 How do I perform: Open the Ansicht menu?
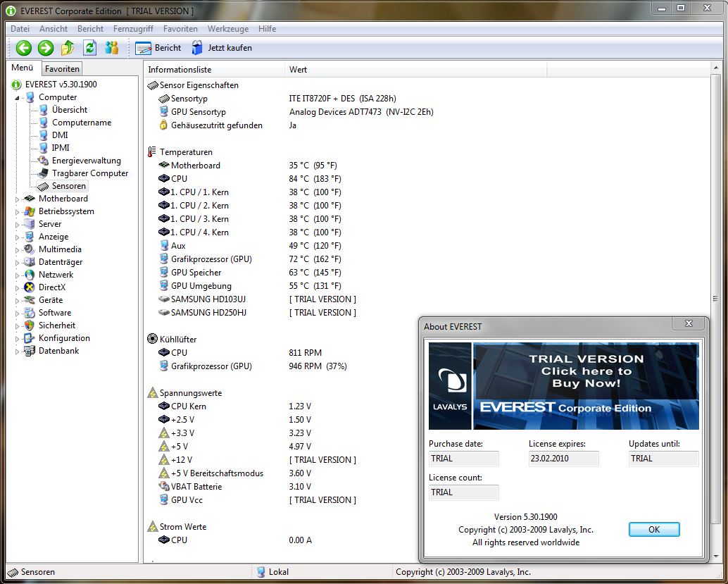click(x=54, y=29)
